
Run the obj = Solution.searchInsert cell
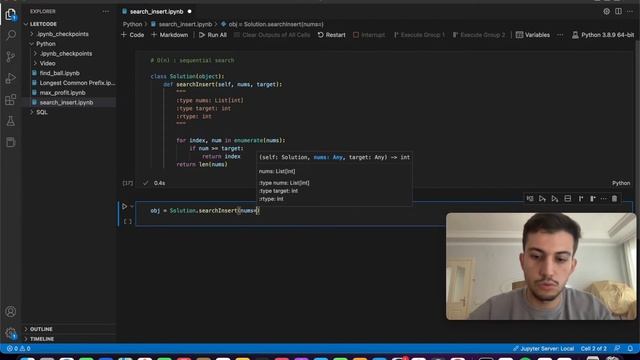pos(124,207)
